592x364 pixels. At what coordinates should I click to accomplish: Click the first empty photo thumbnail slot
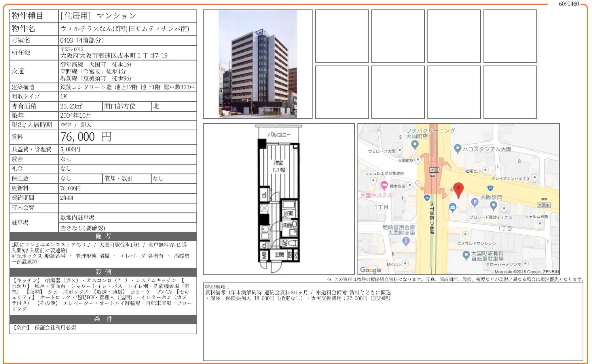(x=341, y=36)
